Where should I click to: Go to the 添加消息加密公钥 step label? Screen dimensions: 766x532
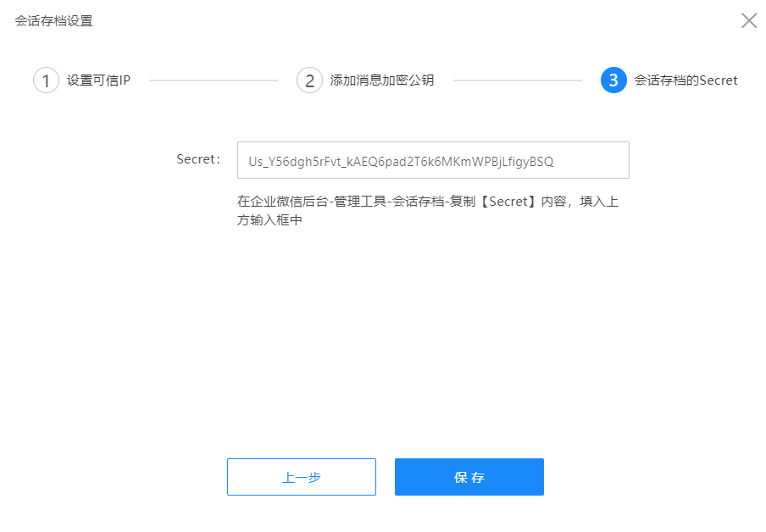click(382, 80)
